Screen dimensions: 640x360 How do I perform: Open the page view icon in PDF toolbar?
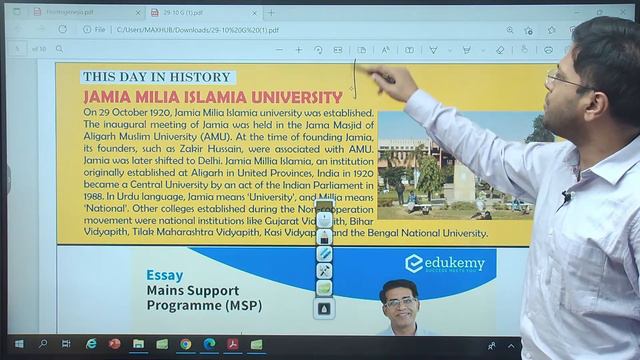pos(362,50)
